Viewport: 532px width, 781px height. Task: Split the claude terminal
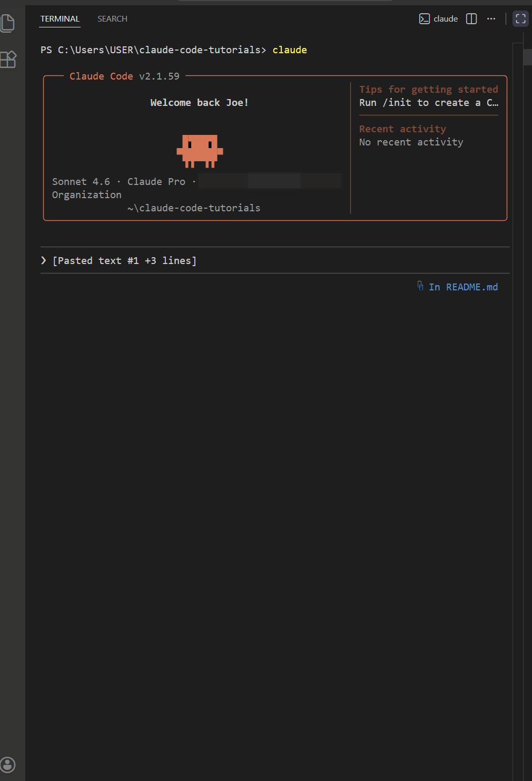coord(471,18)
